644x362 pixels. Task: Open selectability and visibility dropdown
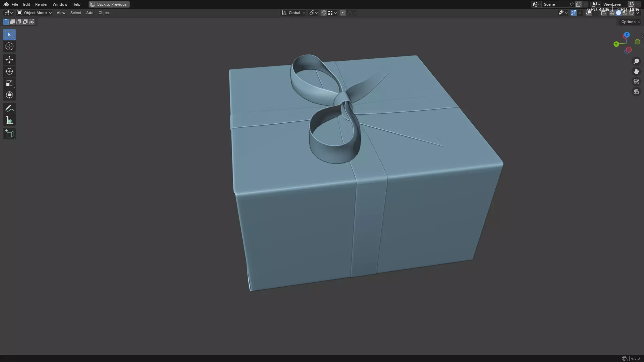point(563,13)
